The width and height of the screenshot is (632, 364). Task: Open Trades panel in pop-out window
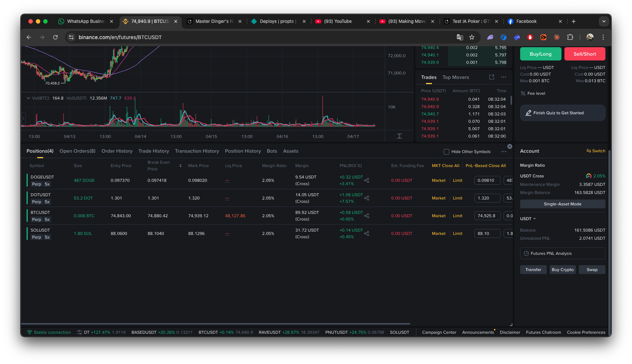click(x=492, y=77)
